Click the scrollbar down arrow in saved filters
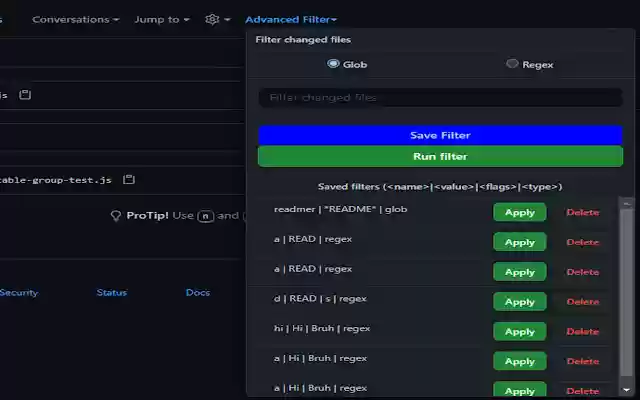The height and width of the screenshot is (400, 640). [x=626, y=390]
